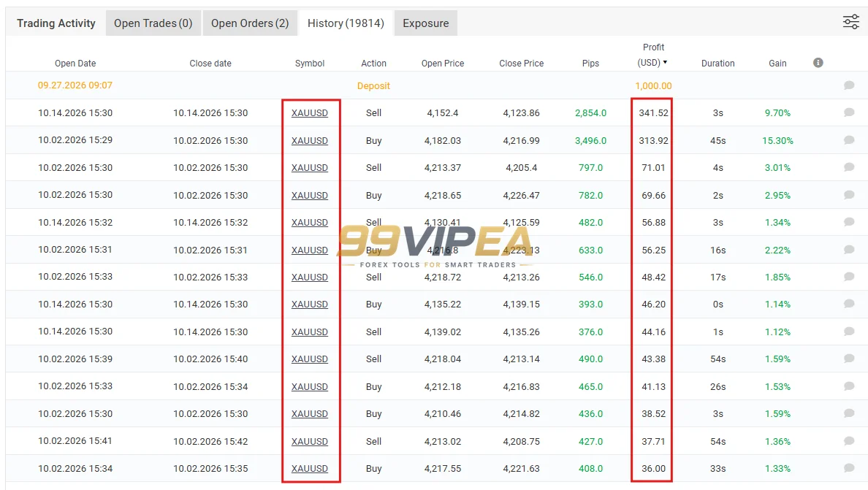Sort by the Symbol column header
The image size is (868, 490).
pyautogui.click(x=310, y=63)
